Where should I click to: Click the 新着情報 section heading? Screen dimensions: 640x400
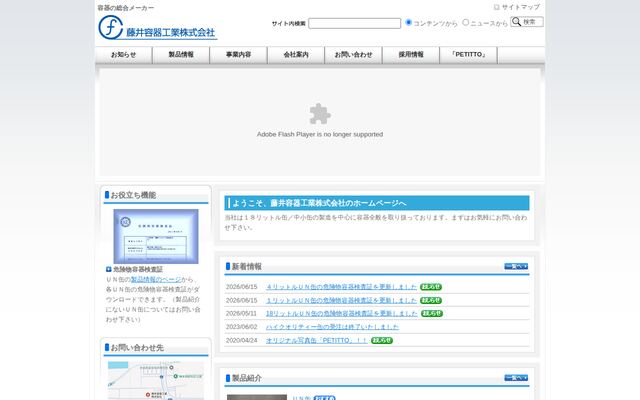[247, 267]
